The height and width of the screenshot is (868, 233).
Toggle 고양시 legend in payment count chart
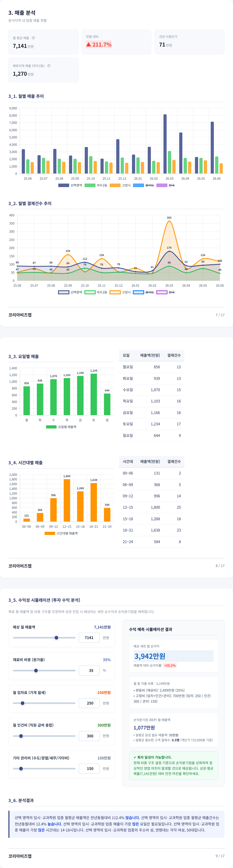pos(120,292)
